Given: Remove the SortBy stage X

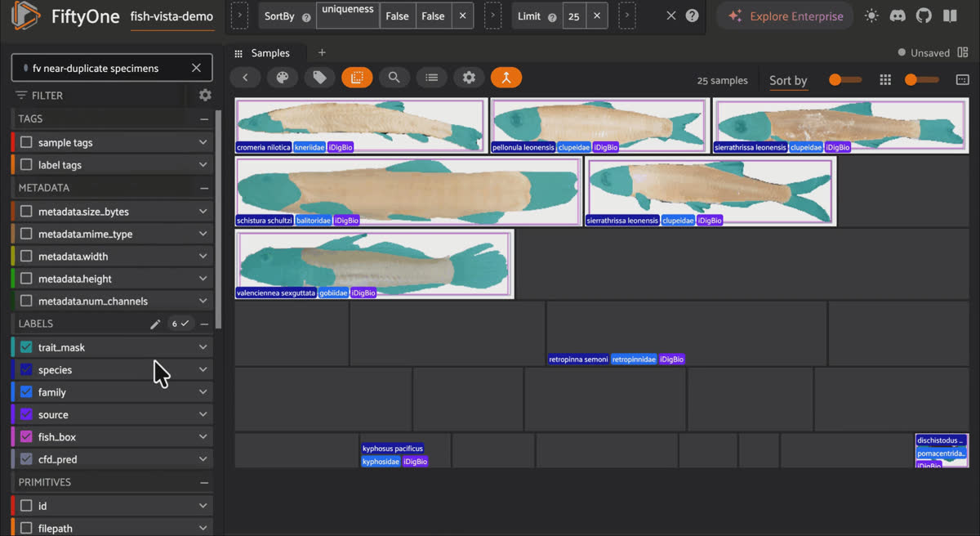Looking at the screenshot, I should click(462, 16).
